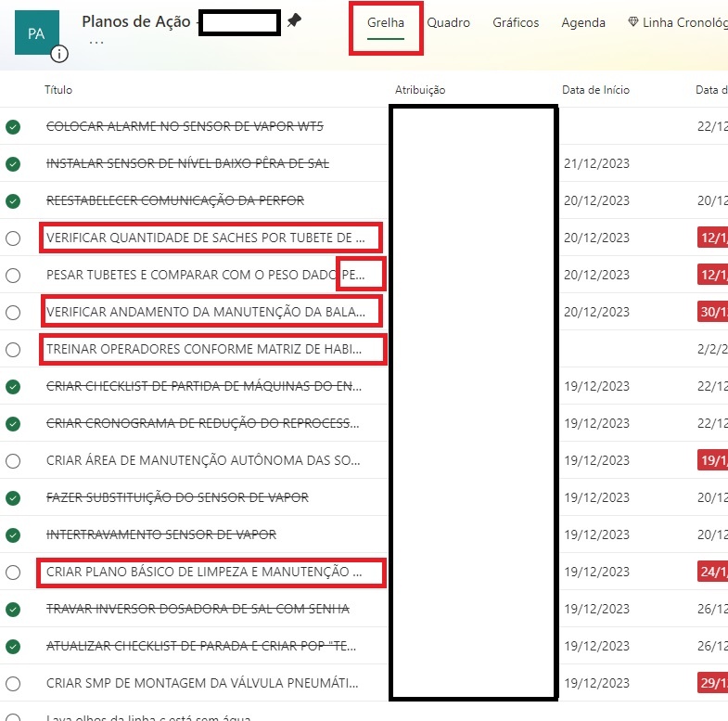Mark PESAR TUBETES E COMPARAR task complete
Screen dimensions: 728x721
click(13, 275)
